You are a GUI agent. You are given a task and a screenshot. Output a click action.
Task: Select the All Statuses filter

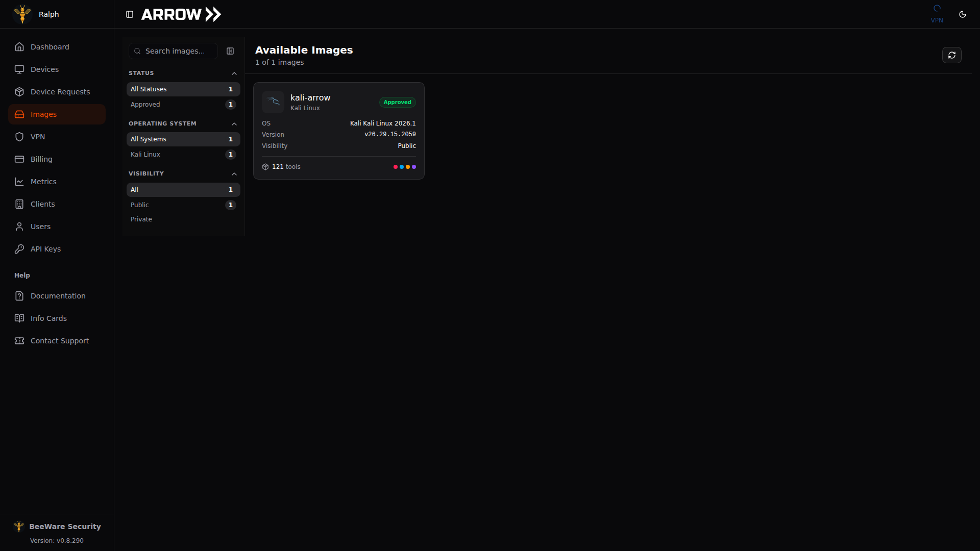coord(183,89)
